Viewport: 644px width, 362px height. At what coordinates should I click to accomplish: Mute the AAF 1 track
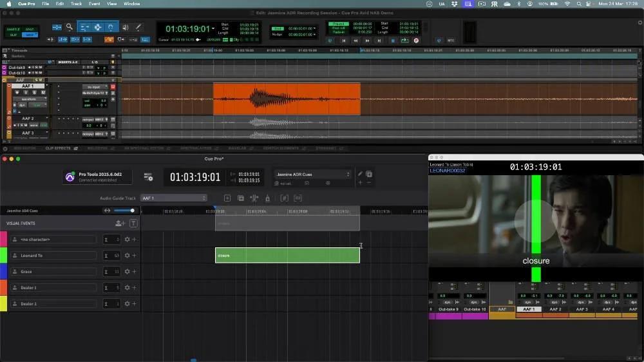click(x=43, y=93)
